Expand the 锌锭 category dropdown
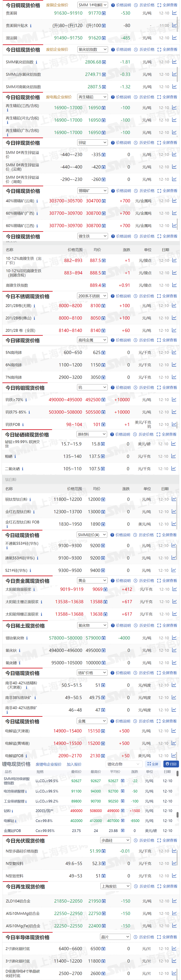 (x=93, y=143)
